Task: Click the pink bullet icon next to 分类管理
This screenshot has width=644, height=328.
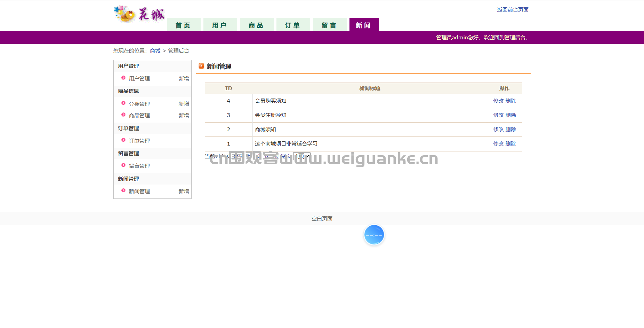Action: pos(123,103)
